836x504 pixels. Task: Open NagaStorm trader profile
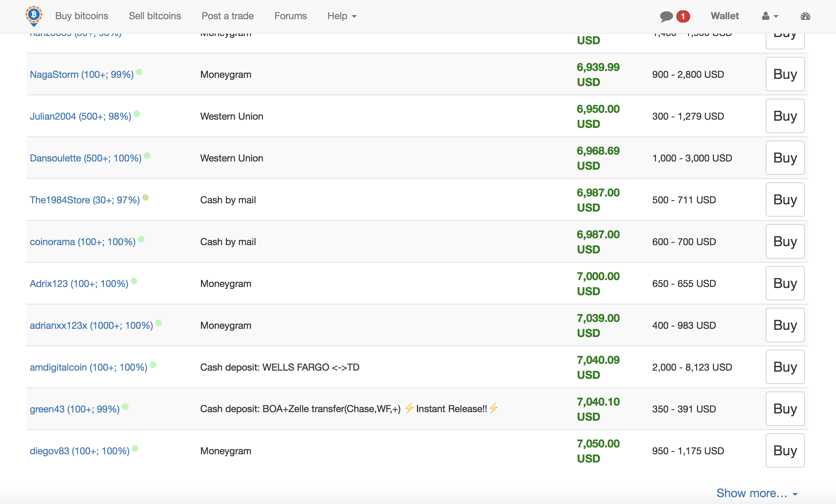point(82,74)
